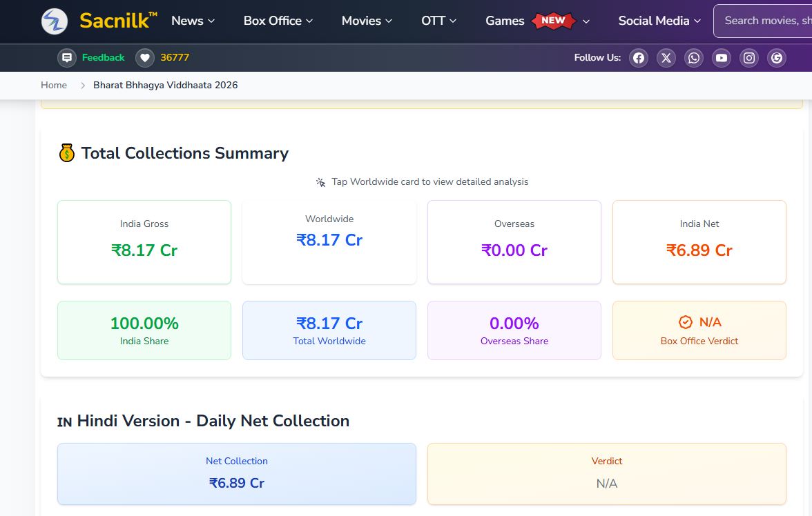Click the Feedback link
The image size is (812, 516).
click(x=103, y=57)
